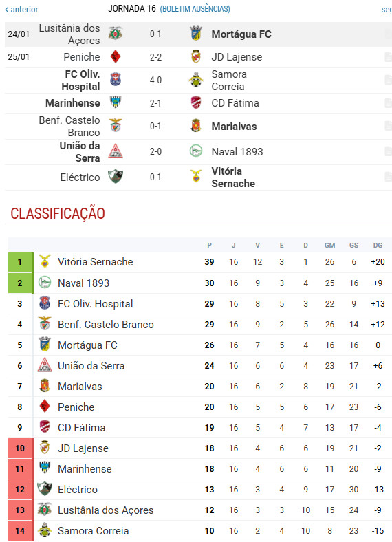Open the 4-0 FC Oliv. Hospital match score
392x542 pixels.
(x=155, y=80)
